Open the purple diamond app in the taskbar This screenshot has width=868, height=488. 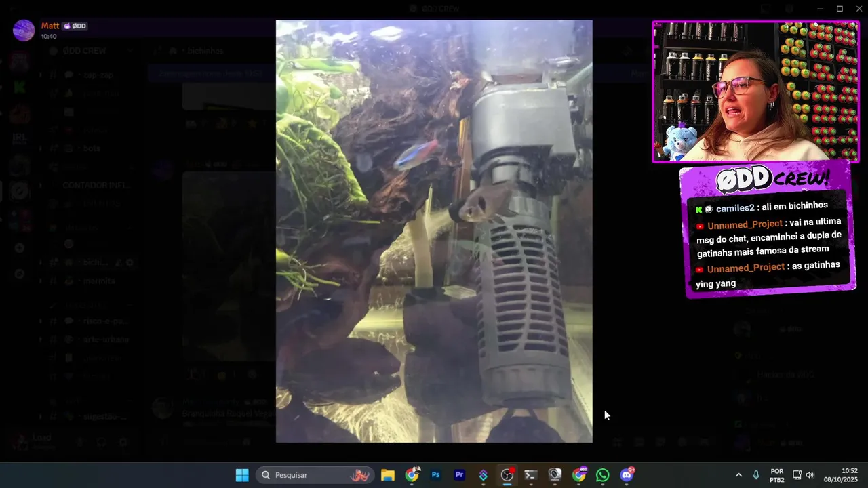[x=484, y=475]
